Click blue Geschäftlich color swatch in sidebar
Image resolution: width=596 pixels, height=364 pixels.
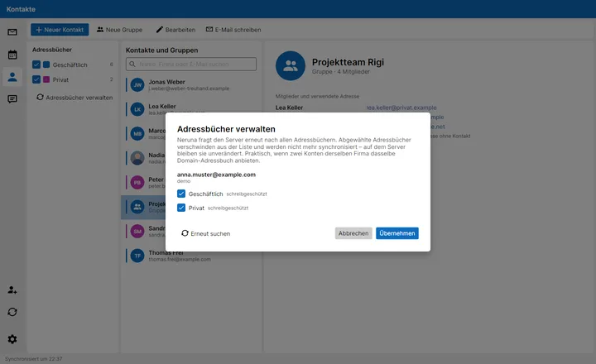pyautogui.click(x=46, y=65)
